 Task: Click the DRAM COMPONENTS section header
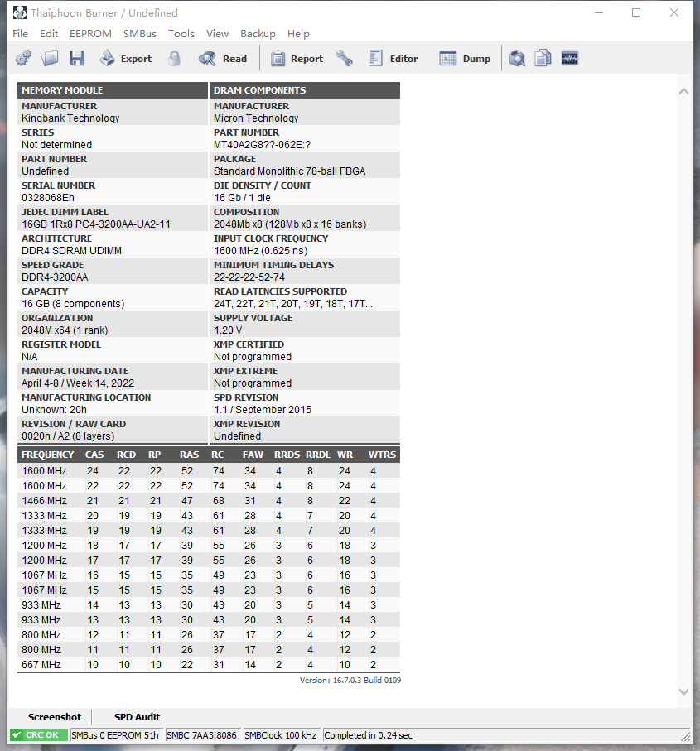click(305, 90)
